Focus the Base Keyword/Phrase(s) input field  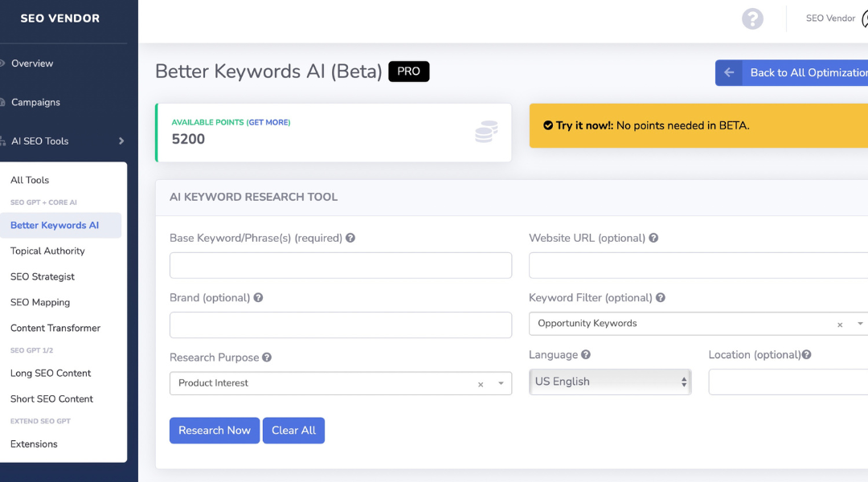click(x=341, y=266)
